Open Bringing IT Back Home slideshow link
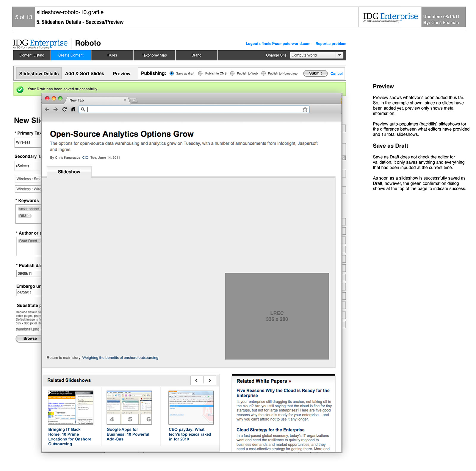Screen dimensions: 476x471 (70, 437)
